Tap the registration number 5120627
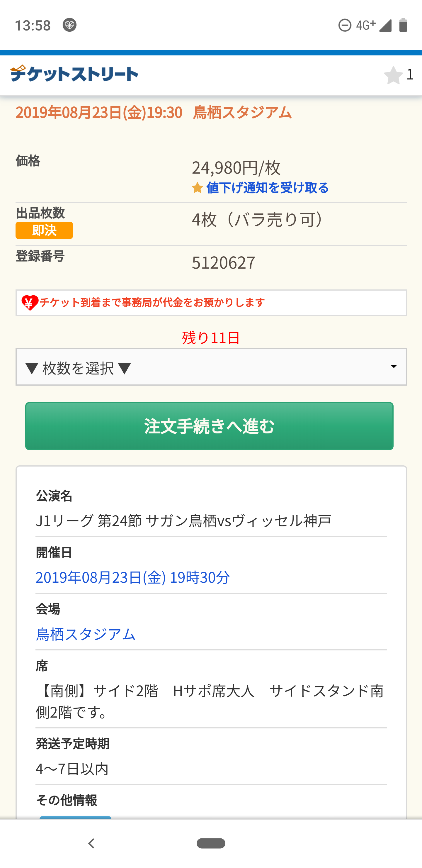422x868 pixels. [x=223, y=262]
